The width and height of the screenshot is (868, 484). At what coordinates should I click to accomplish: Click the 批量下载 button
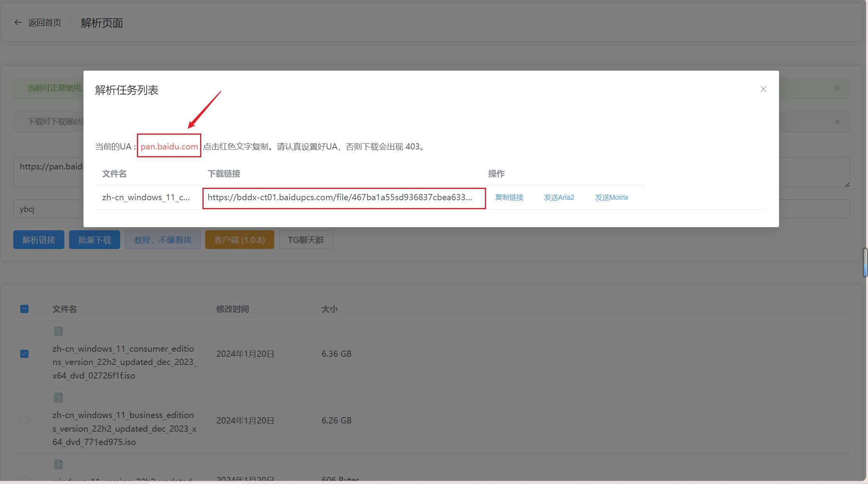94,240
